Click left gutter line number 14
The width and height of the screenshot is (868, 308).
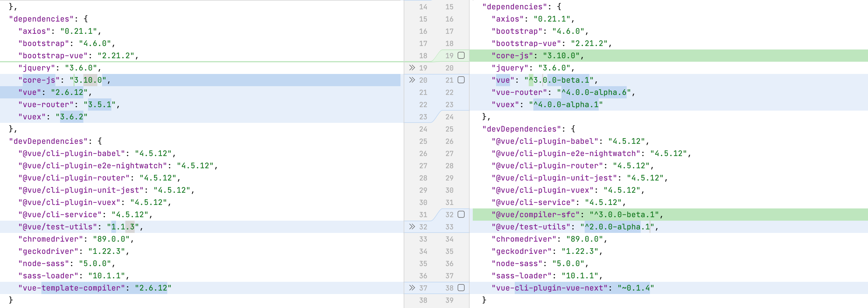[423, 7]
